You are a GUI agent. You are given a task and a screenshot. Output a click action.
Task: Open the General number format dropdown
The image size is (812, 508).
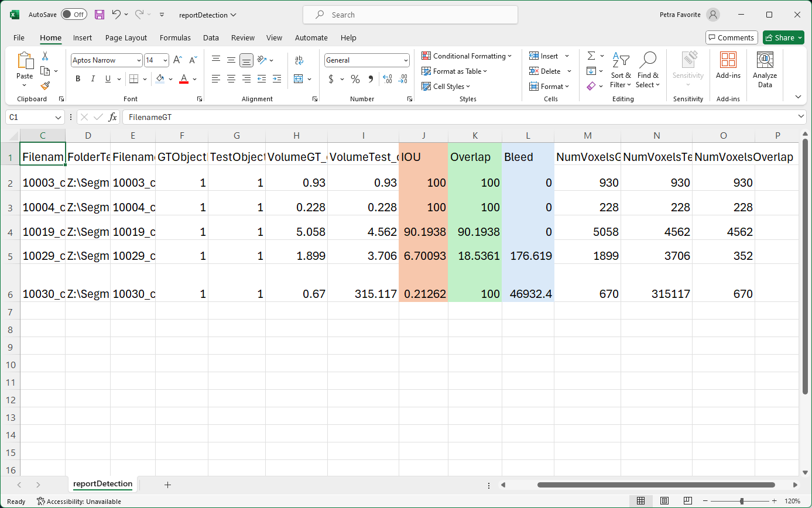[406, 60]
